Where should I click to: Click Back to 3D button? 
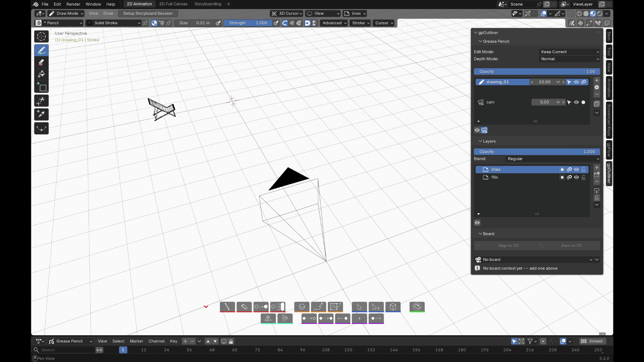[569, 245]
